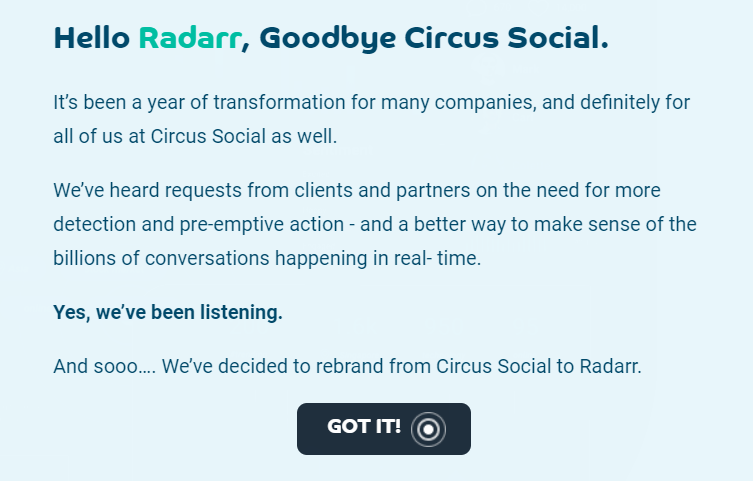Click the bold "Yes, we've been listening." text
The height and width of the screenshot is (481, 753).
(x=168, y=313)
